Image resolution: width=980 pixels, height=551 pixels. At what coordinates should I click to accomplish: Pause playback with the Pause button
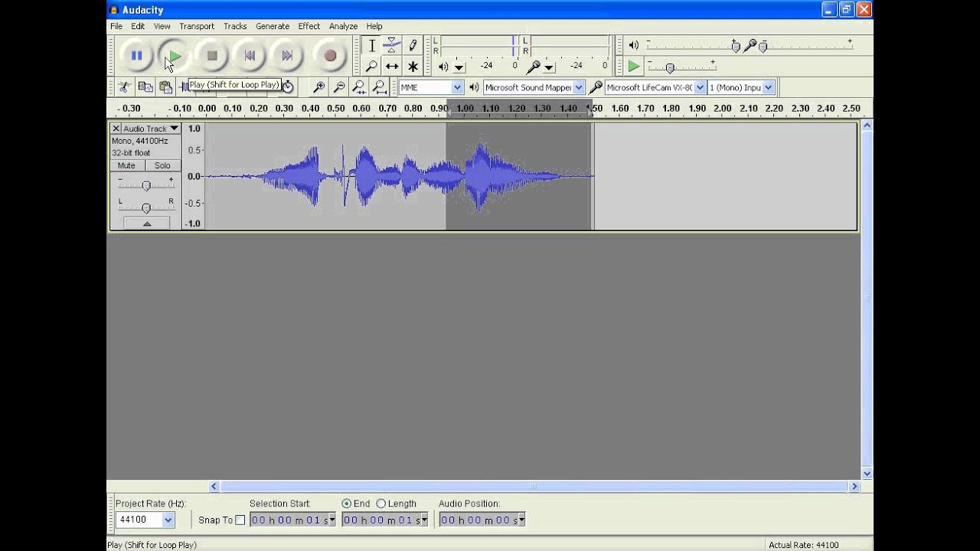coord(136,55)
